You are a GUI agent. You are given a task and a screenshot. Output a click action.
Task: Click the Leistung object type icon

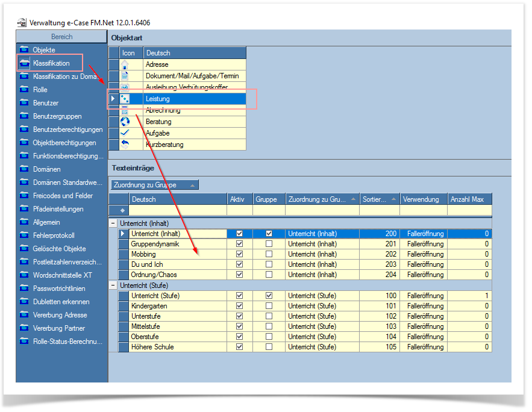coord(125,99)
